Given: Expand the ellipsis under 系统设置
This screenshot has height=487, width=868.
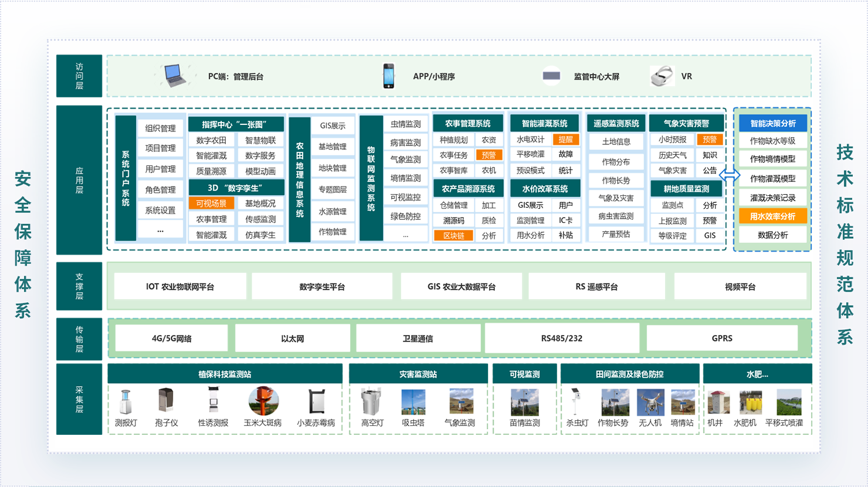Looking at the screenshot, I should pos(160,230).
